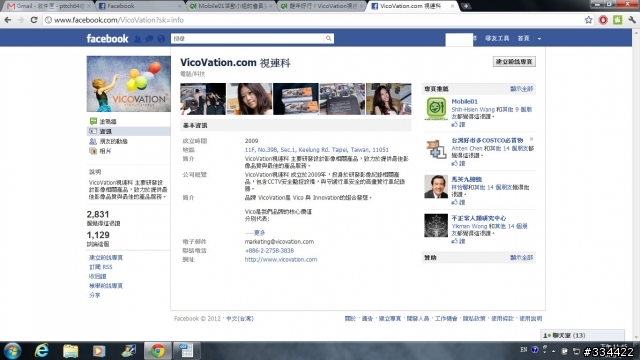640x360 pixels.
Task: Open File Explorer folder from the taskbar
Action: tap(70, 351)
